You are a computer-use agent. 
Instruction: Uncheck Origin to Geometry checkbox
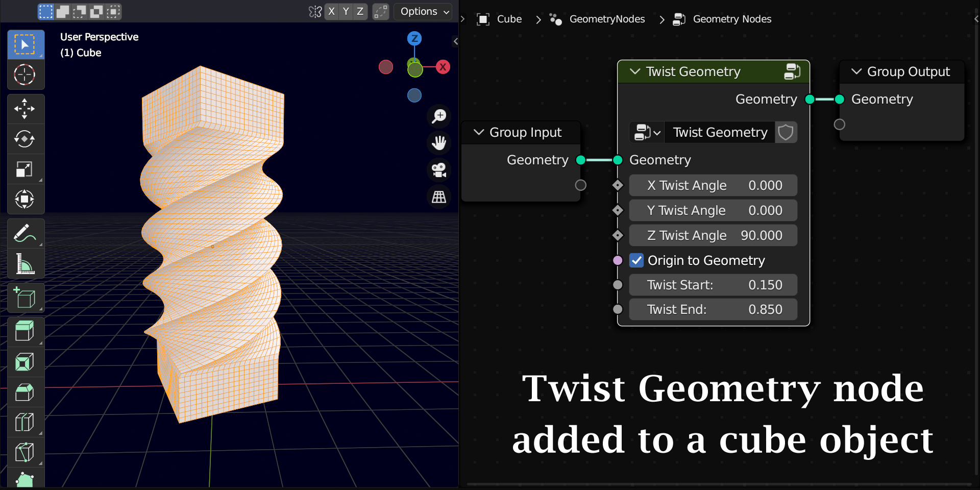pos(636,260)
